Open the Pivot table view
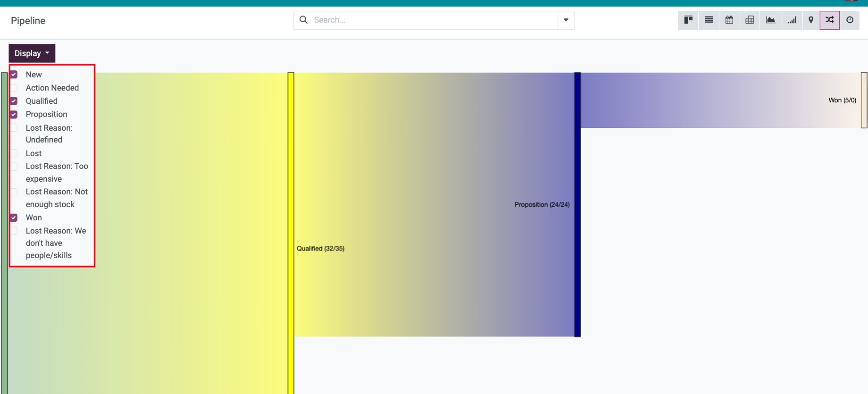 [750, 20]
